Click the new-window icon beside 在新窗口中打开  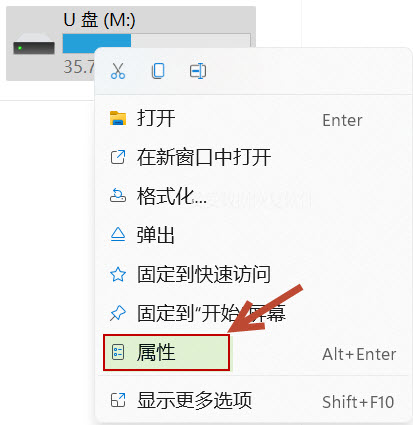[x=118, y=157]
